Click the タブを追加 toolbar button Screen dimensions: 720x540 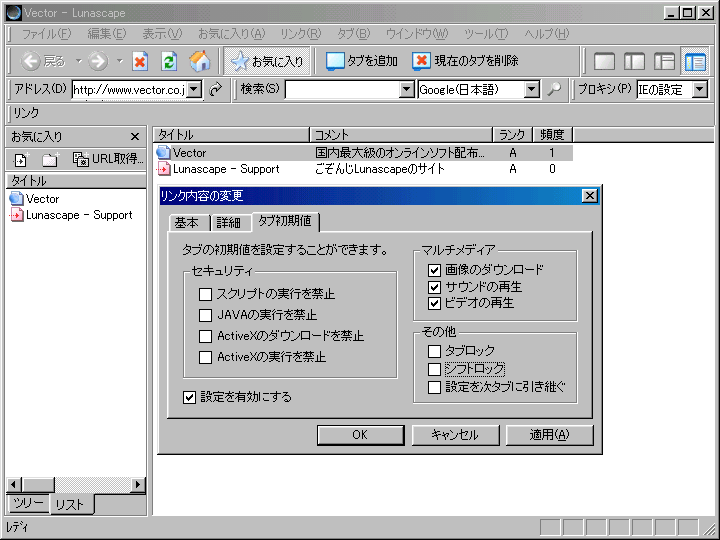[x=361, y=61]
